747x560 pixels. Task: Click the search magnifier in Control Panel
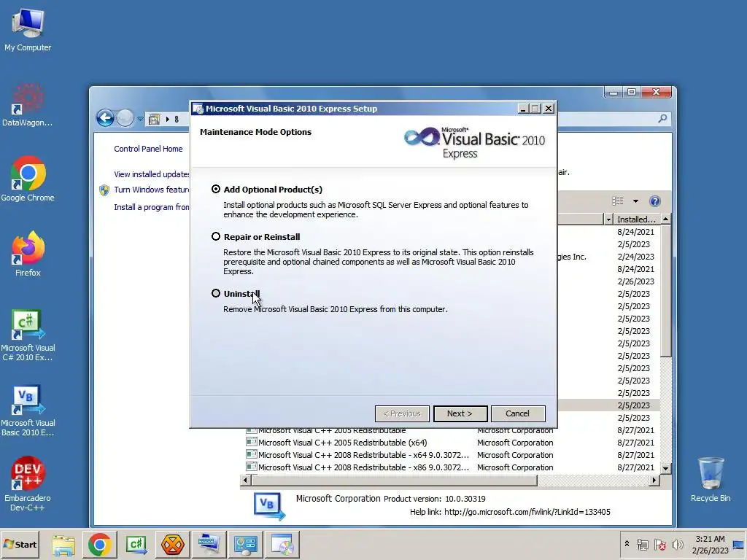coord(662,118)
